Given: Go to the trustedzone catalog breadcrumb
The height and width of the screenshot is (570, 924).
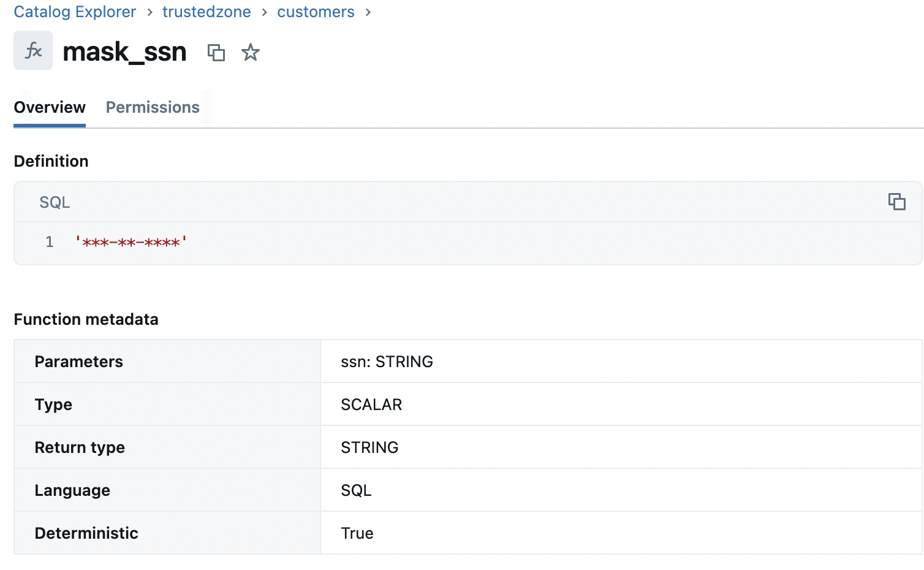Looking at the screenshot, I should (206, 12).
